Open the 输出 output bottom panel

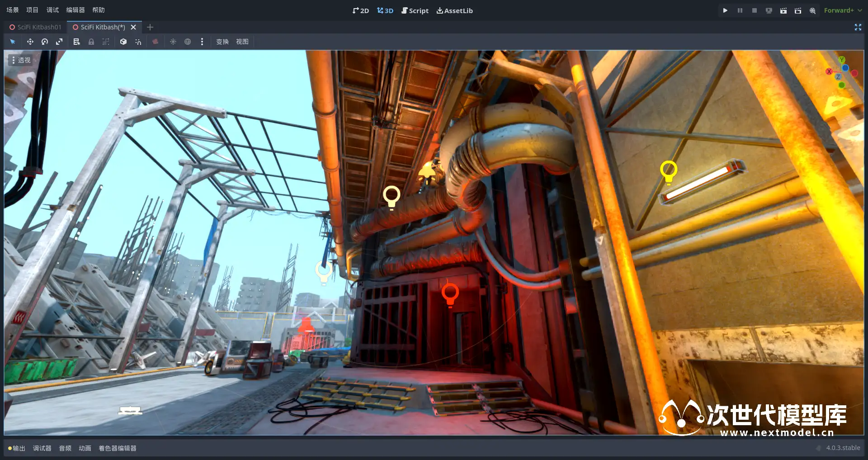click(16, 448)
